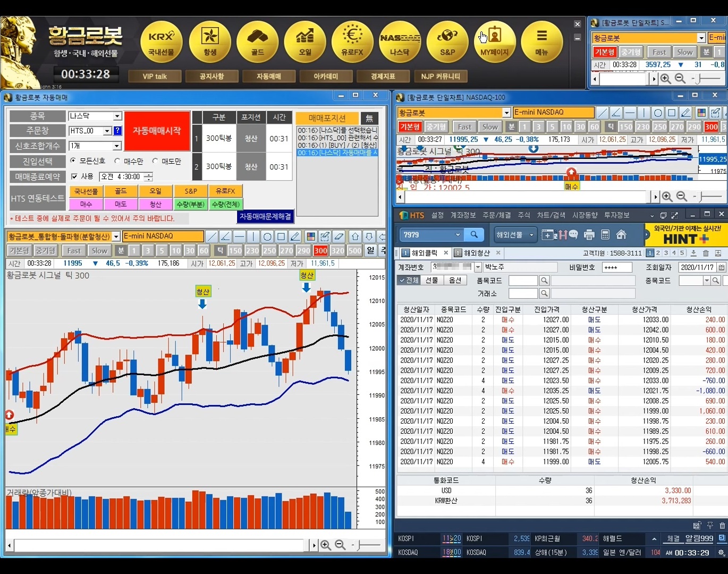Select circle drawing tool in main chart toolbar
The height and width of the screenshot is (574, 728).
tap(267, 237)
